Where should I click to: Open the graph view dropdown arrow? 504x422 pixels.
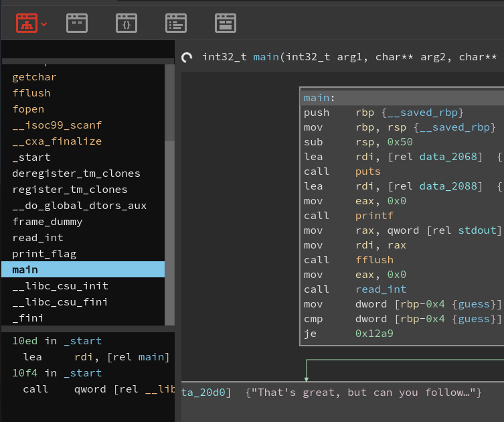(44, 24)
